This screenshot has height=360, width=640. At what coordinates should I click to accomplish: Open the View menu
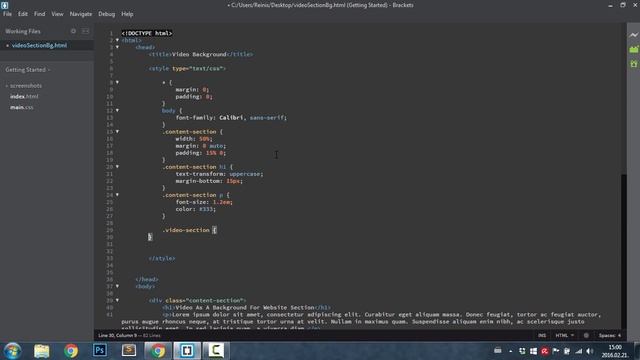[58, 14]
